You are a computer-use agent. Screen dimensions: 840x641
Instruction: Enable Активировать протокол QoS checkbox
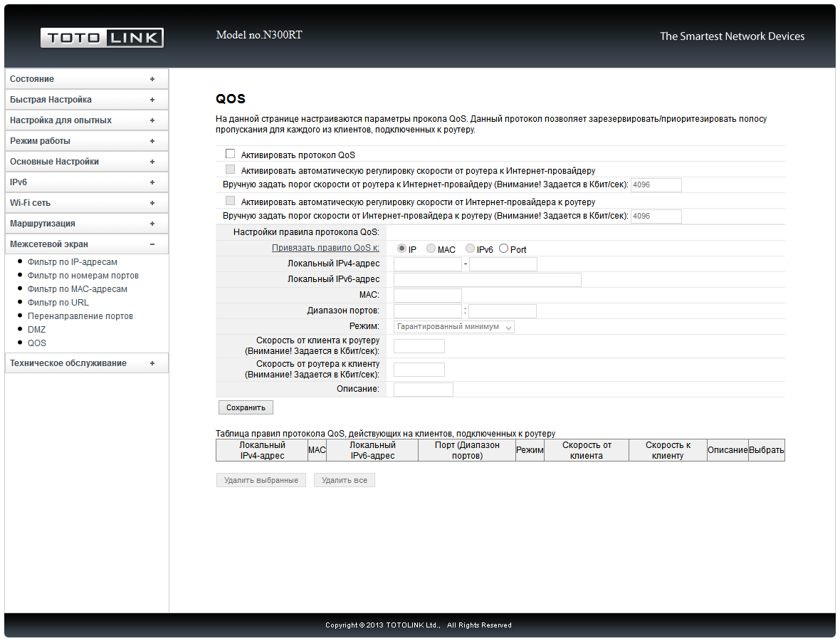click(x=231, y=154)
